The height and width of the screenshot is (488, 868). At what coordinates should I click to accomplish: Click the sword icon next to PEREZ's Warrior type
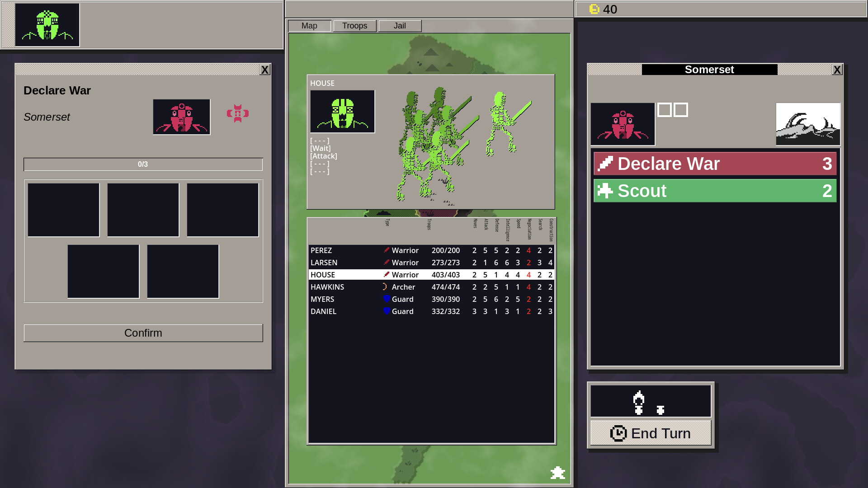coord(387,250)
